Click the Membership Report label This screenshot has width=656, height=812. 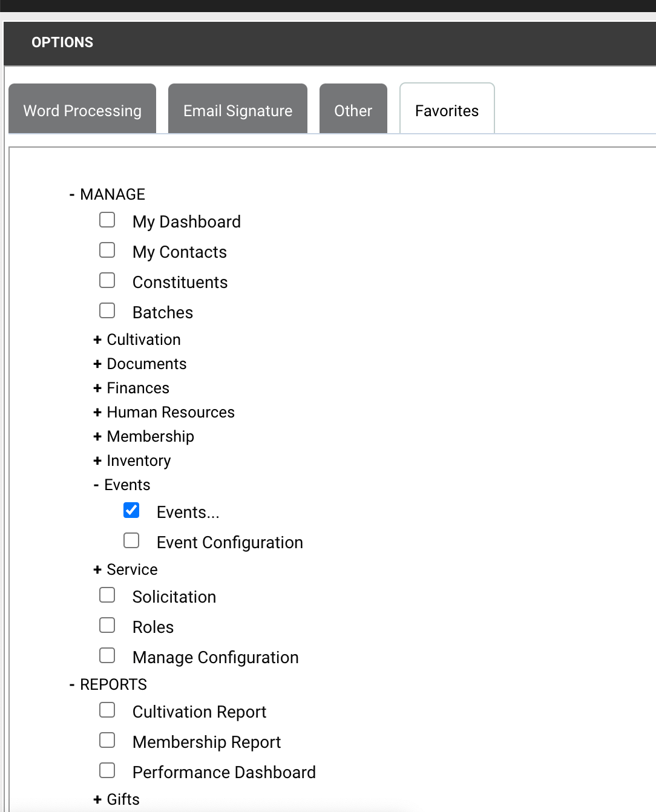pos(206,742)
